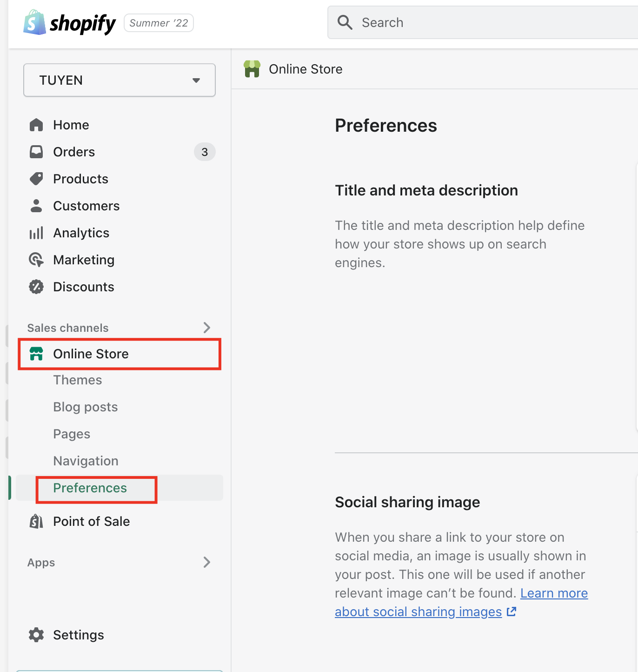638x672 pixels.
Task: Click the external link icon after social sharing images
Action: 512,612
